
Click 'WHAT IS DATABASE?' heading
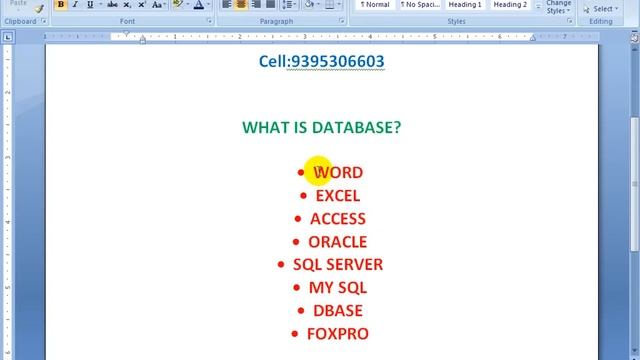pos(322,127)
